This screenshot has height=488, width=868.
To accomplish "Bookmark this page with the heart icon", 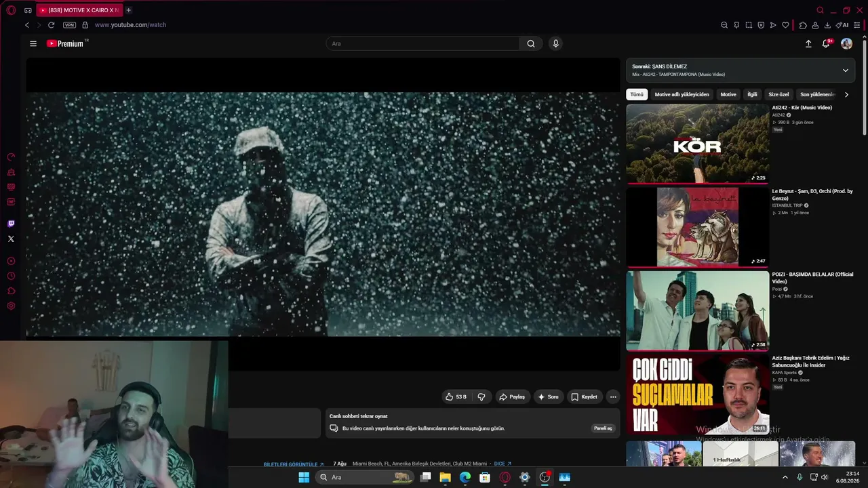I will point(785,25).
